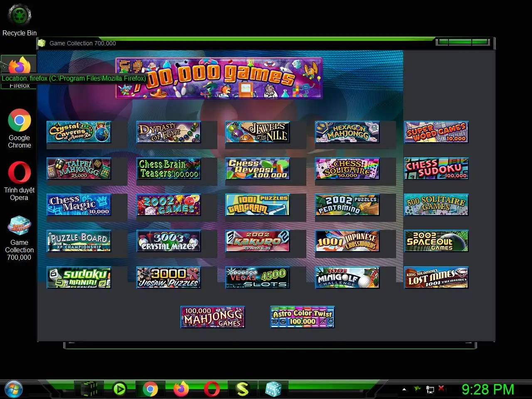
Task: Show hidden system tray icons
Action: [404, 389]
